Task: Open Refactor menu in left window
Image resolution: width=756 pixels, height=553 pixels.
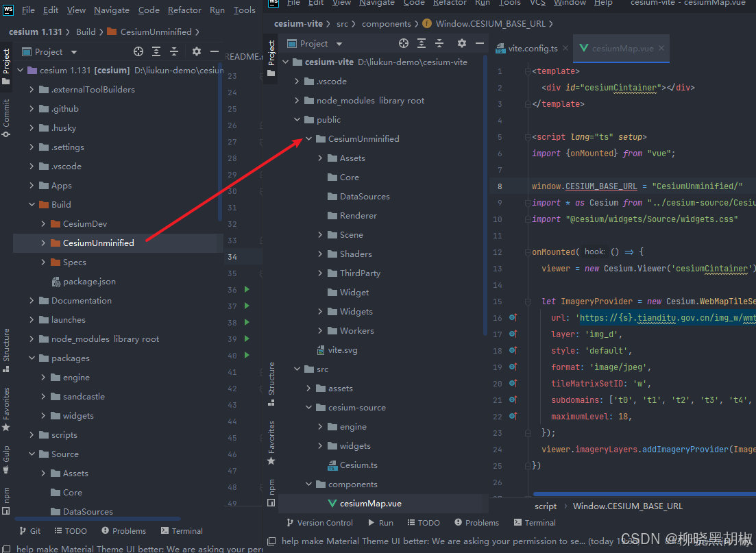Action: [x=184, y=10]
